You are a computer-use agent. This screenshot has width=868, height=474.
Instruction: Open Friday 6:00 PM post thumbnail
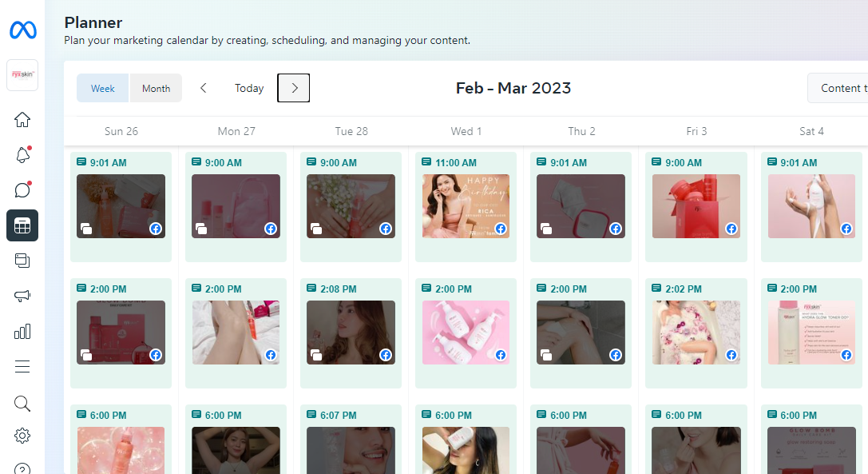[696, 450]
